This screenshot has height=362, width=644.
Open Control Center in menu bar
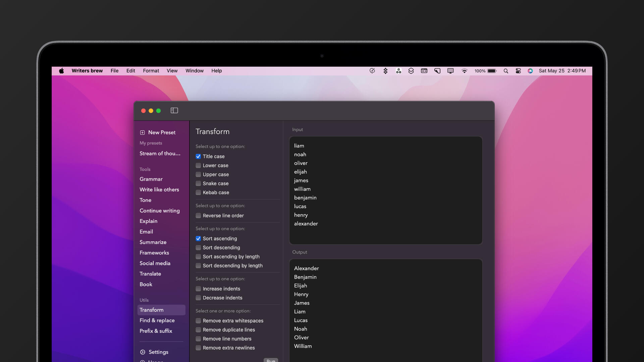518,71
